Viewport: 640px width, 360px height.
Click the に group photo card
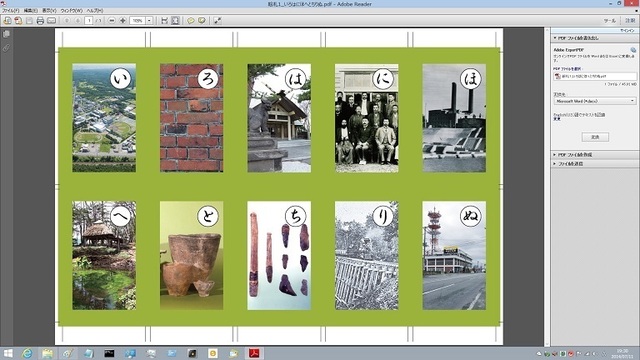tap(367, 118)
